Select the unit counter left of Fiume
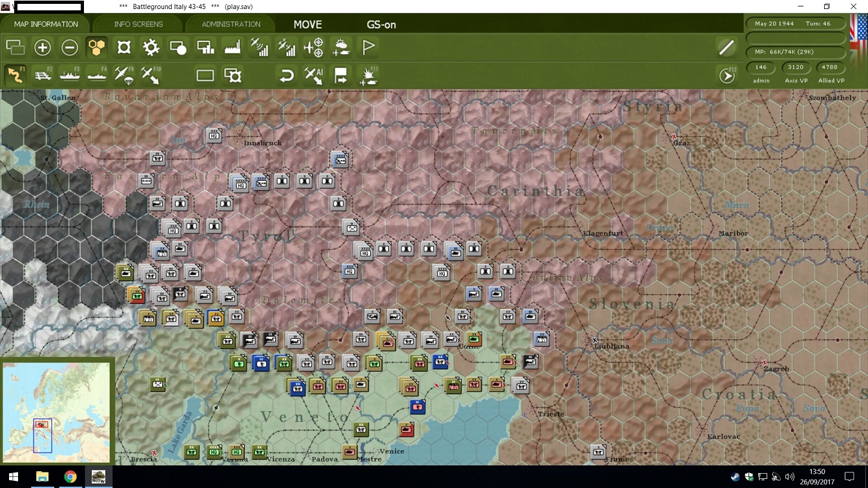 (x=599, y=452)
